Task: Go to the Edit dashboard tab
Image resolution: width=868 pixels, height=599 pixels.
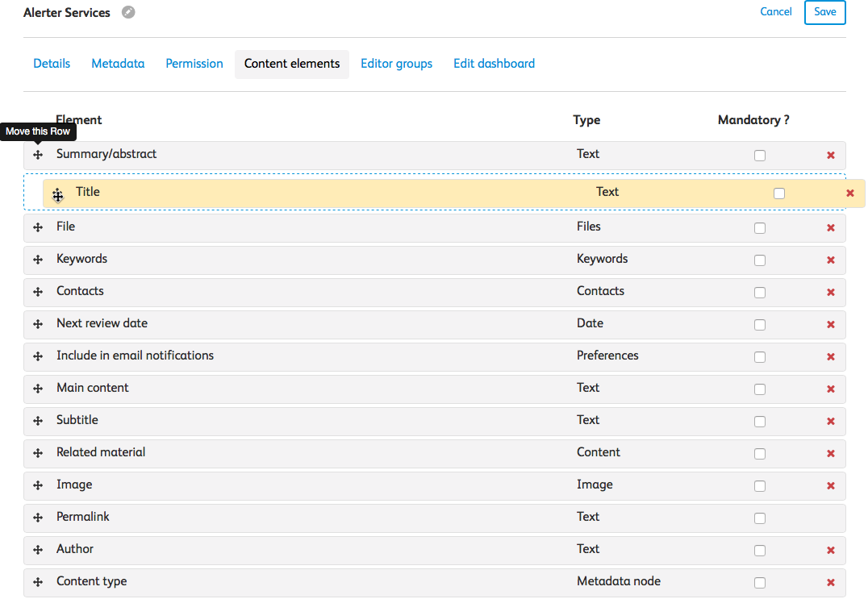Action: 494,64
